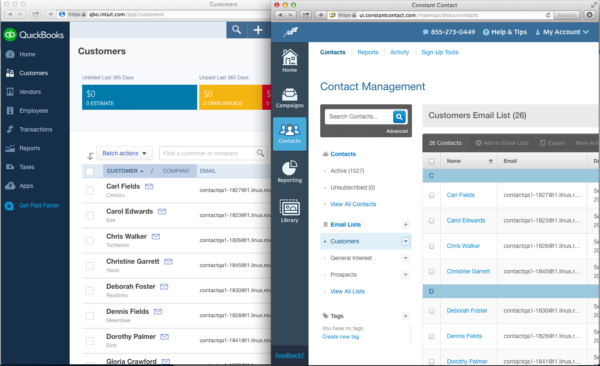The image size is (600, 366).
Task: Click the QuickBooks header search magnifier
Action: coord(236,30)
